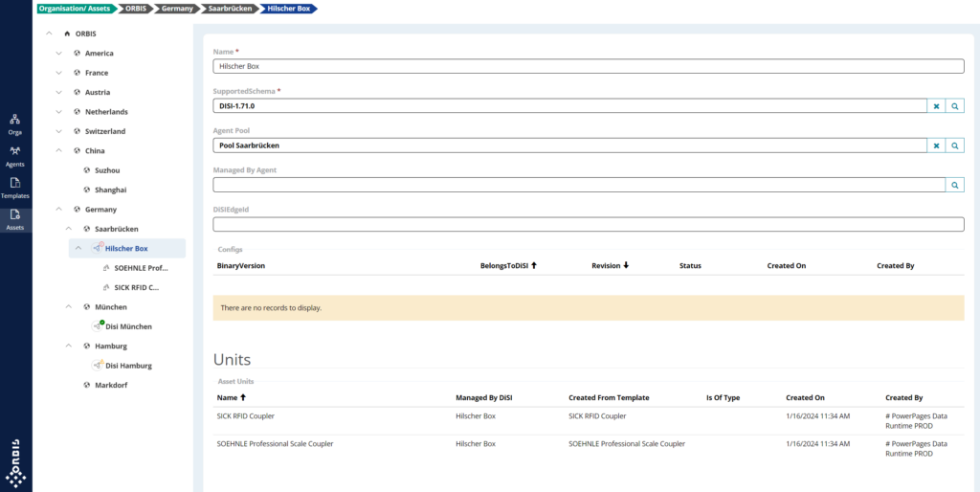Clear the Agent Pool value with the X icon

pos(936,145)
